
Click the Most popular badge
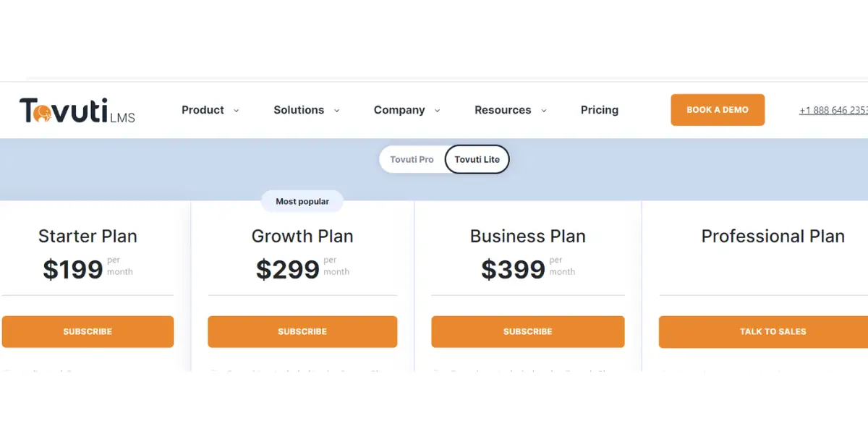(x=302, y=201)
